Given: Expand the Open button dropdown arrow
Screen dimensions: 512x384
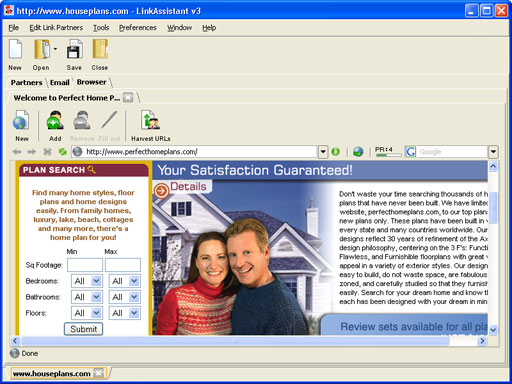Looking at the screenshot, I should (55, 49).
